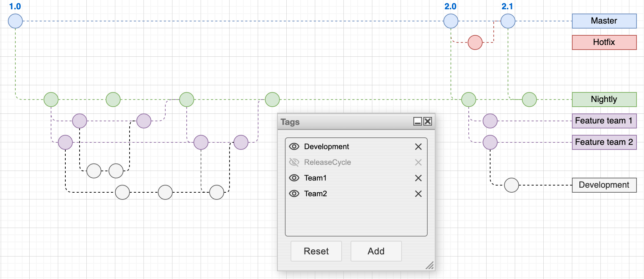The image size is (644, 279).
Task: Select the Feature team 2 label
Action: tap(604, 142)
